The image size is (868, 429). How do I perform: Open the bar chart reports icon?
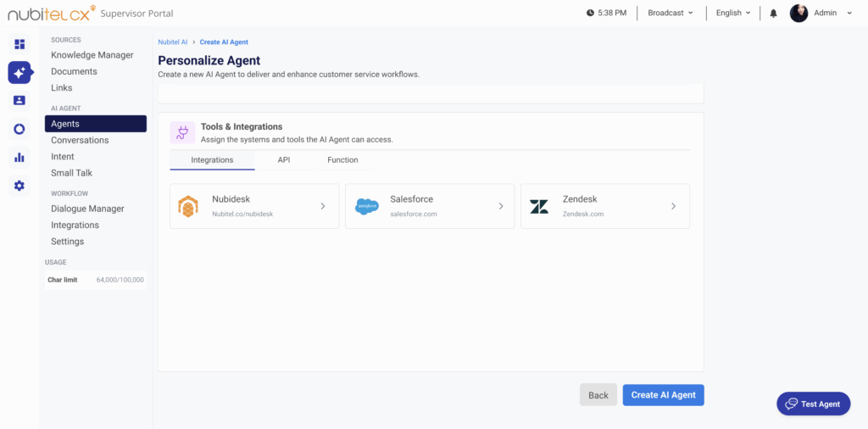pyautogui.click(x=19, y=157)
